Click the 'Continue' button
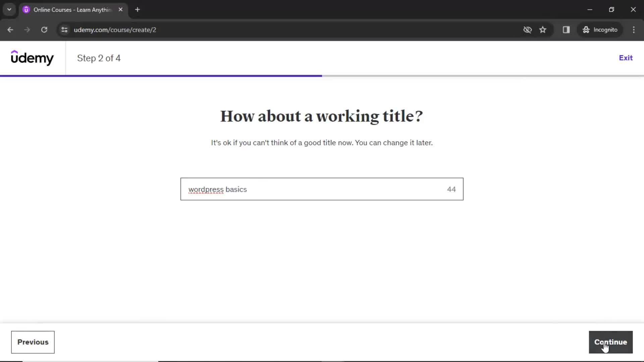644x362 pixels. click(x=611, y=342)
